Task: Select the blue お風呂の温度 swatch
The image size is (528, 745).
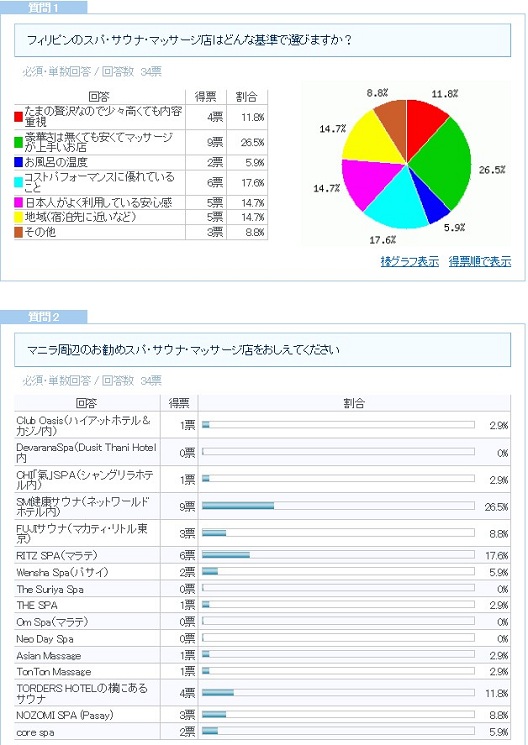Action: [x=19, y=162]
